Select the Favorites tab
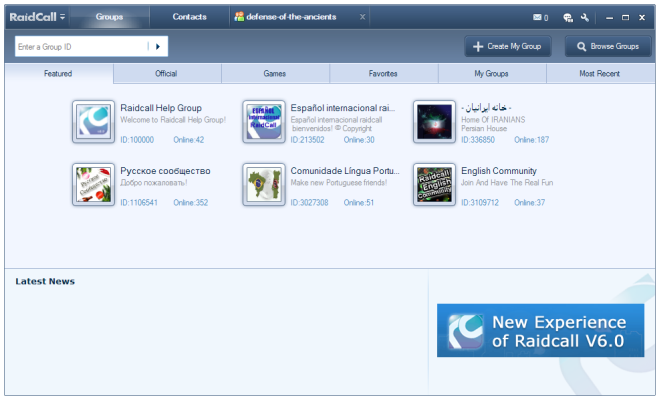 click(383, 74)
